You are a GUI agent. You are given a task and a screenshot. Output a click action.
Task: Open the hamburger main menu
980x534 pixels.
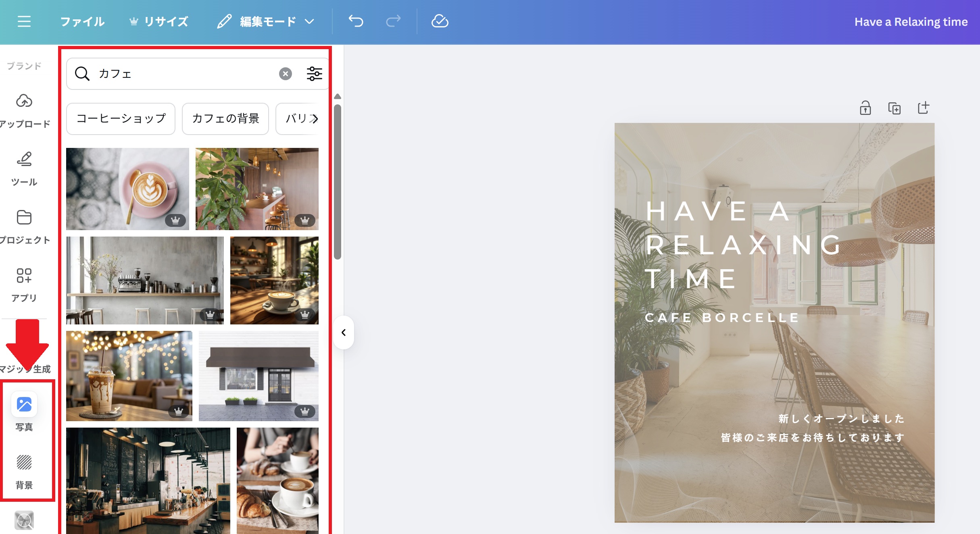click(x=24, y=21)
